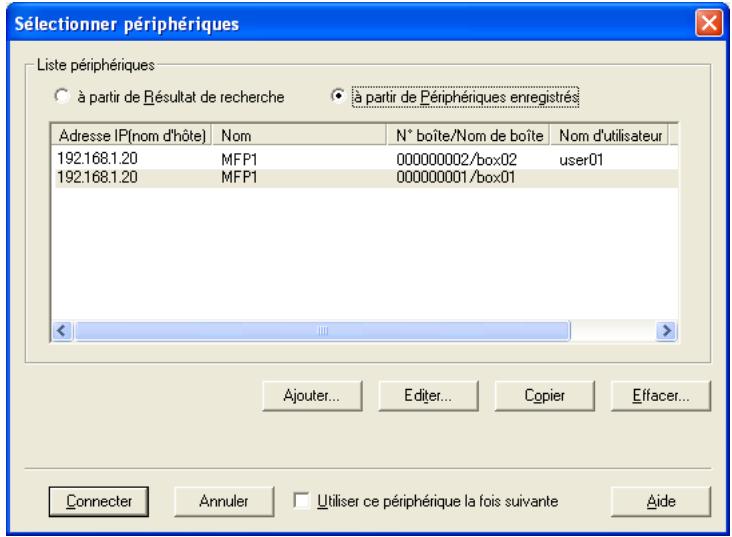Click Editer... to edit the device

tap(428, 396)
